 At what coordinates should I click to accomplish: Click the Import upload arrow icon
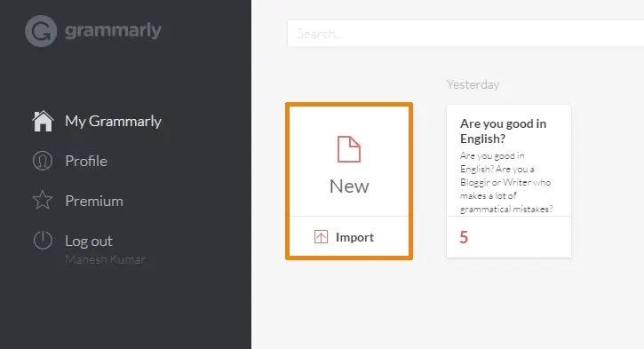(321, 237)
